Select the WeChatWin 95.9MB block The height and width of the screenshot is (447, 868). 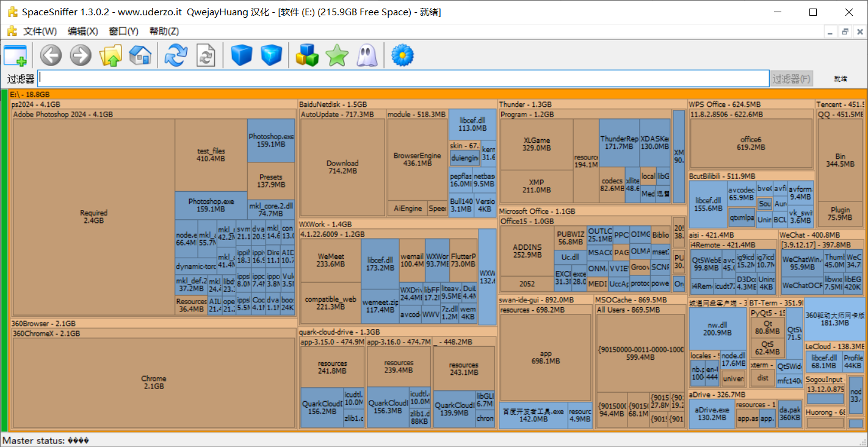click(802, 263)
